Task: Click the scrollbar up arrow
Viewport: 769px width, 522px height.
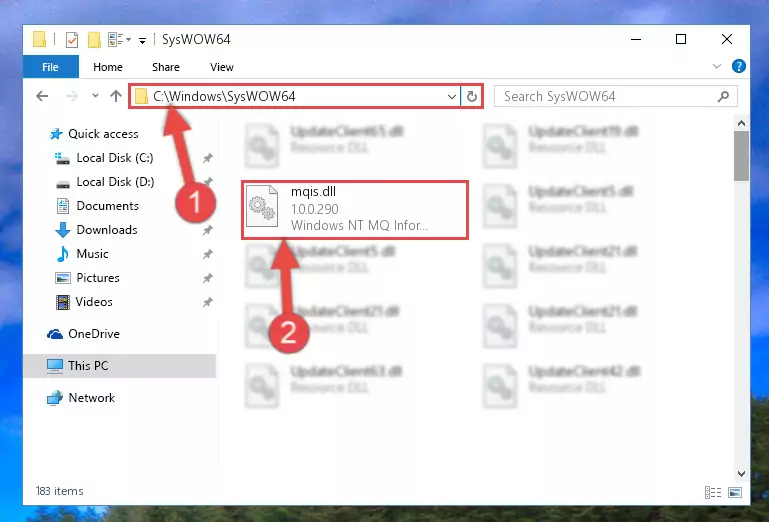Action: coord(741,123)
